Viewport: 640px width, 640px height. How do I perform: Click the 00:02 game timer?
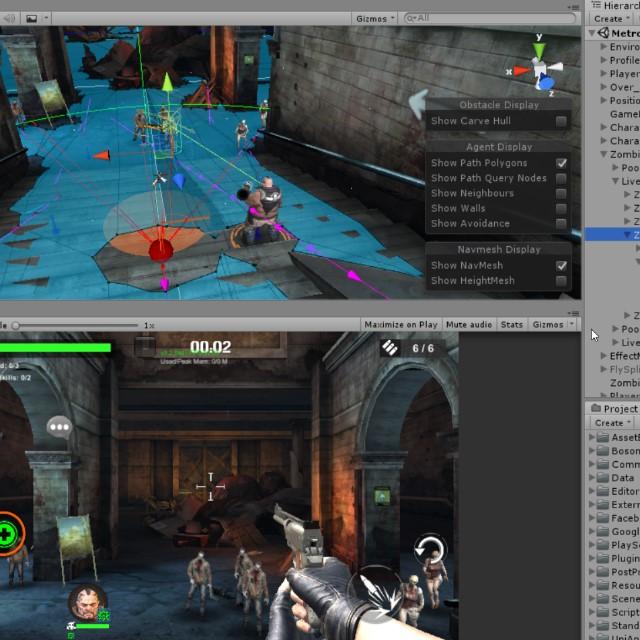coord(210,347)
